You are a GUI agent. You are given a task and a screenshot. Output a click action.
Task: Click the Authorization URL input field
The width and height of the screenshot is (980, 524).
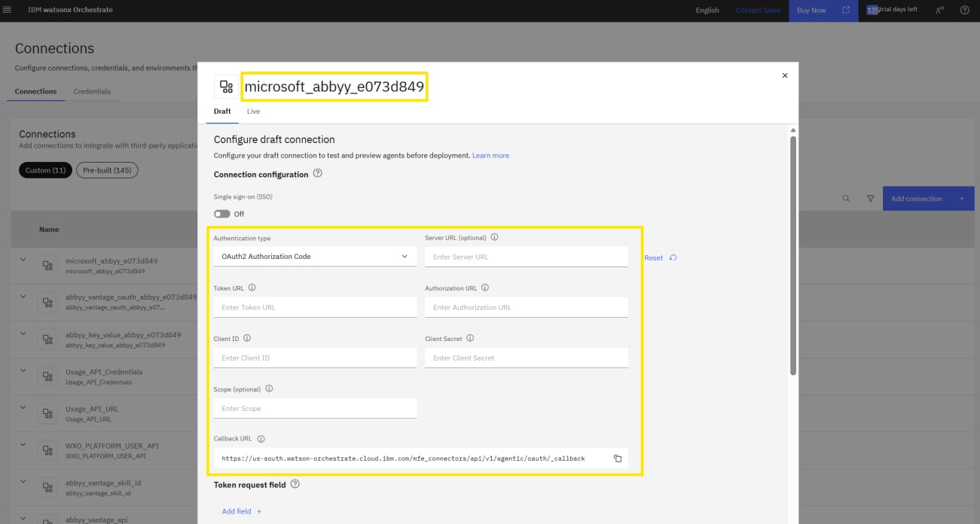point(527,307)
